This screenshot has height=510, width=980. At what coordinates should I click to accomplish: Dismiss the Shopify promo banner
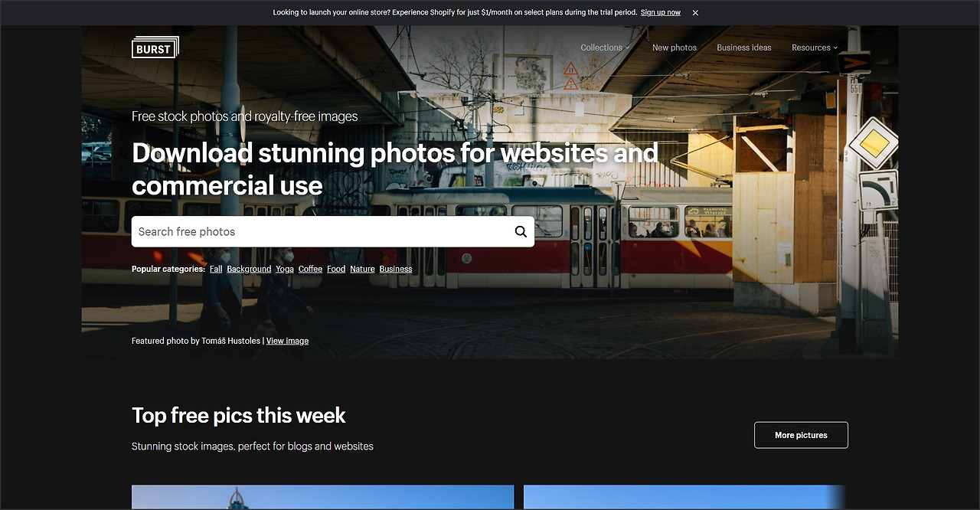pyautogui.click(x=695, y=12)
